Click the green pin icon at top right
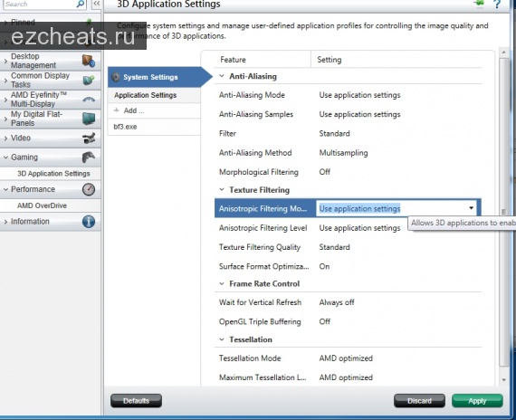516x420 pixels. pos(479,4)
